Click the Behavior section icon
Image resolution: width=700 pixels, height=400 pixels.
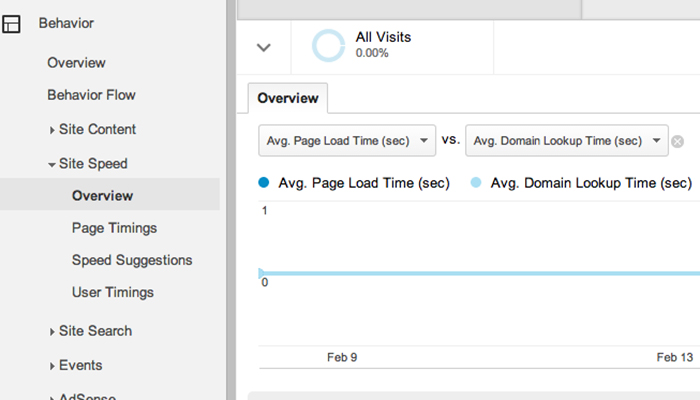[x=11, y=24]
